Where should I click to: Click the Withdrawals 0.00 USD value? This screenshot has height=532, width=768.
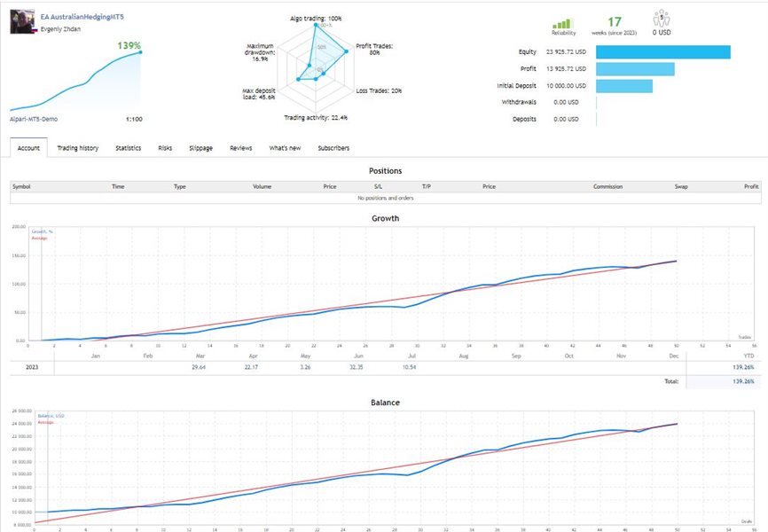point(566,102)
